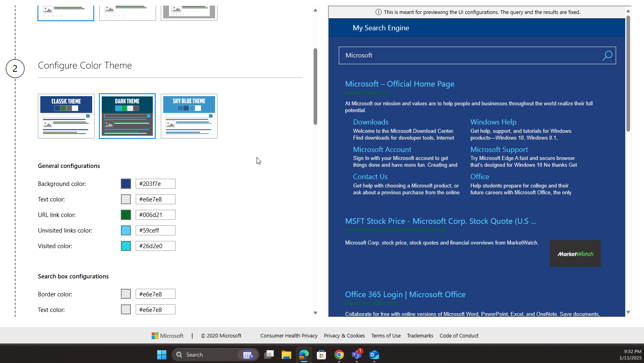Click the MarketWatch thumbnail image
Viewport: 644px width, 363px height.
pyautogui.click(x=575, y=254)
